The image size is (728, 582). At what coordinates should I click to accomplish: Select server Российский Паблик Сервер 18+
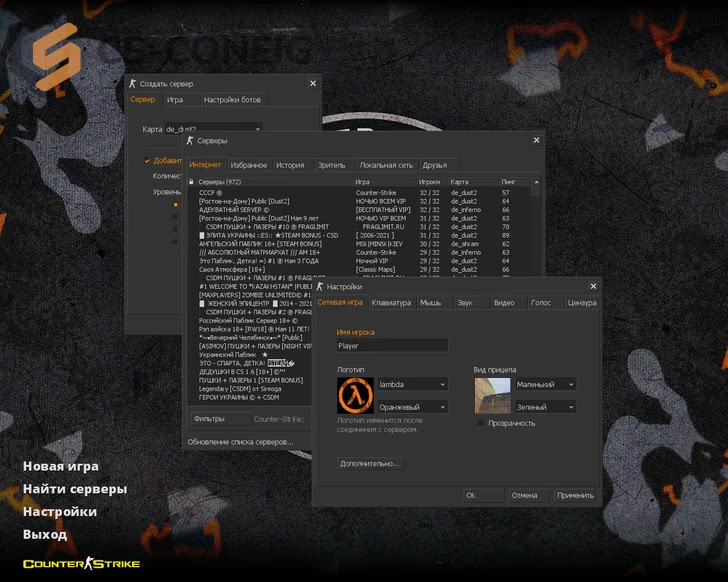[x=251, y=320]
